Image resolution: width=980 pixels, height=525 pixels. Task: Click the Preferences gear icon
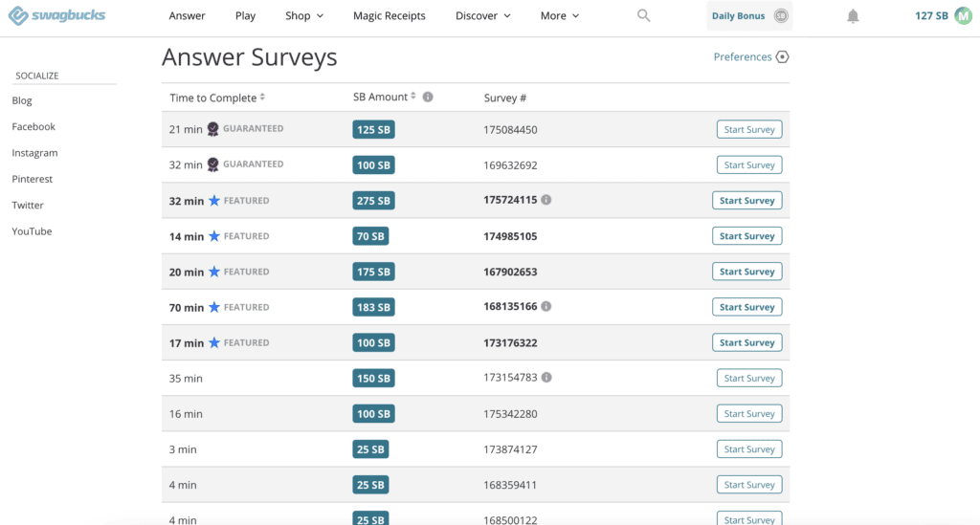[x=782, y=57]
